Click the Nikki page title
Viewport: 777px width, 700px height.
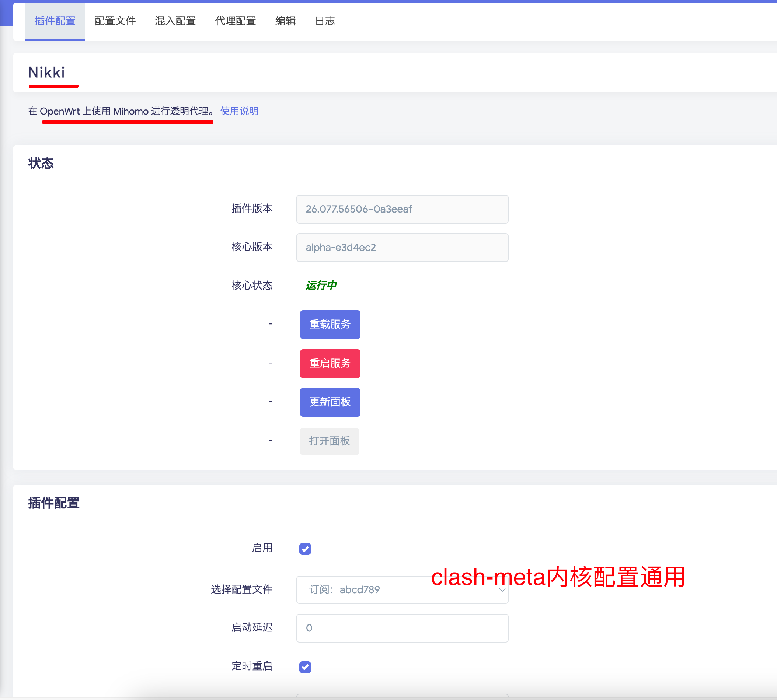coord(46,72)
